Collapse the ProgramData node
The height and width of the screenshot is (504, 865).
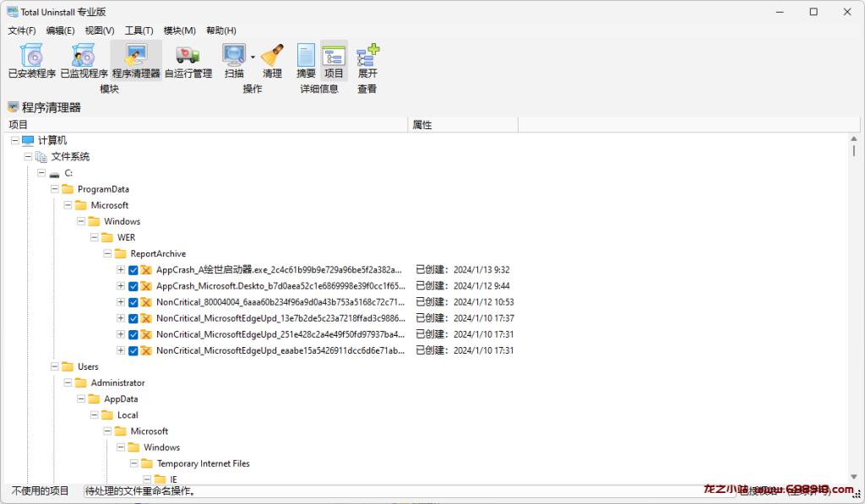55,189
